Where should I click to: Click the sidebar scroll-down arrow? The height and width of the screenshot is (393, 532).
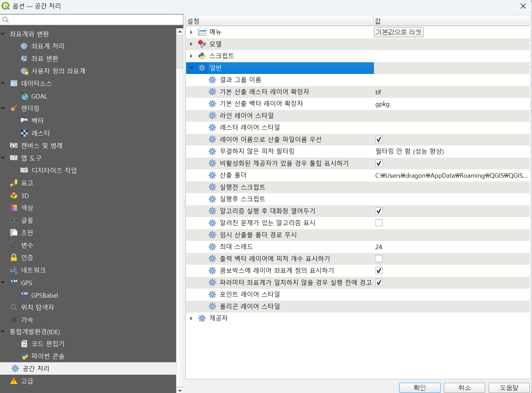180,390
